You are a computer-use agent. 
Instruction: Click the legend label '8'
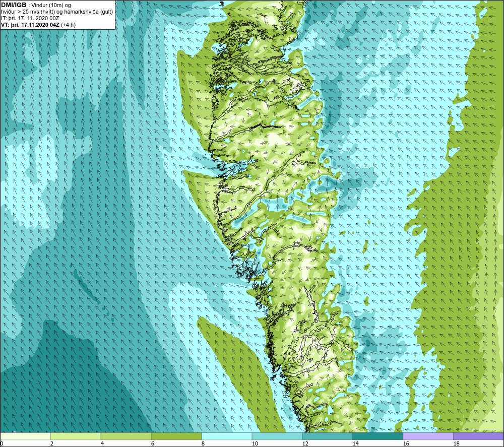[x=203, y=444]
